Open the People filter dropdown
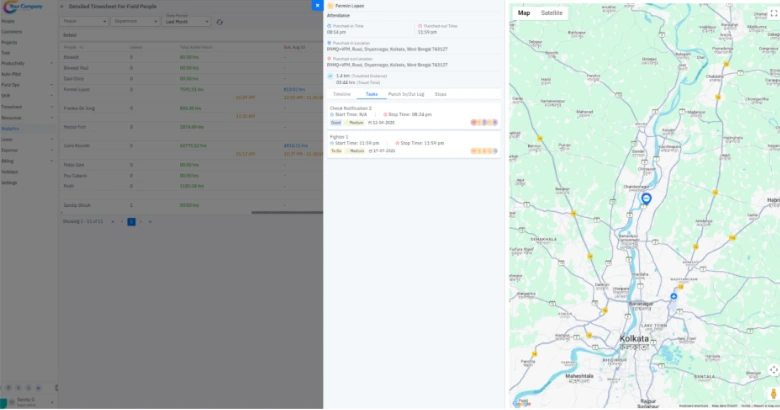The image size is (780, 410). [x=84, y=20]
